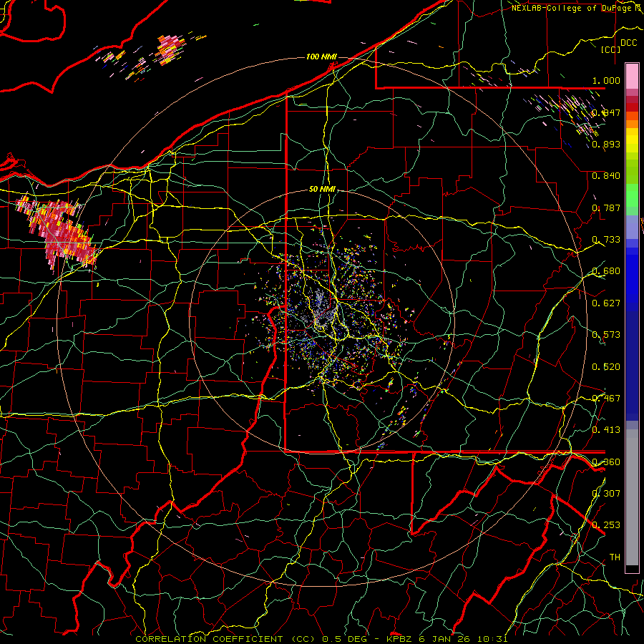Click the 0.307 legend value
644x644 pixels.
tap(606, 493)
